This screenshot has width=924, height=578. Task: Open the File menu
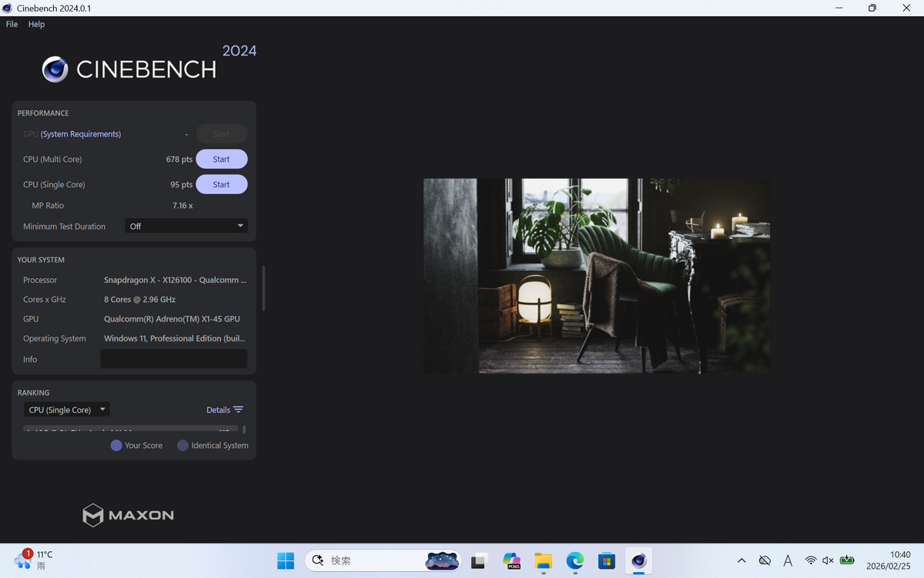[x=12, y=24]
